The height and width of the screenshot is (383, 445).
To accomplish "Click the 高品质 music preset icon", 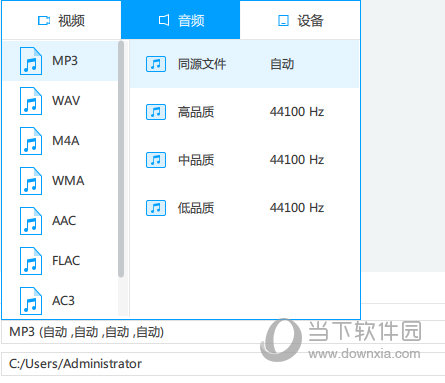I will 156,112.
